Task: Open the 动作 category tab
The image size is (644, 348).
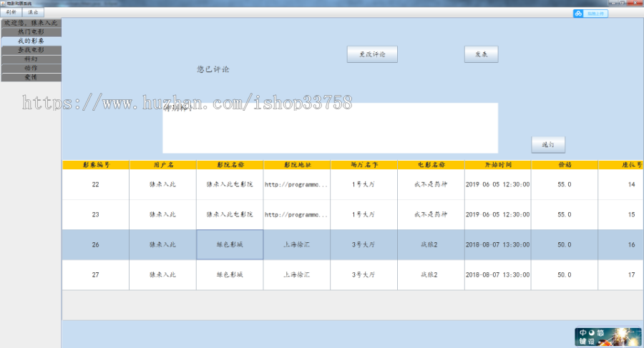Action: (x=31, y=68)
